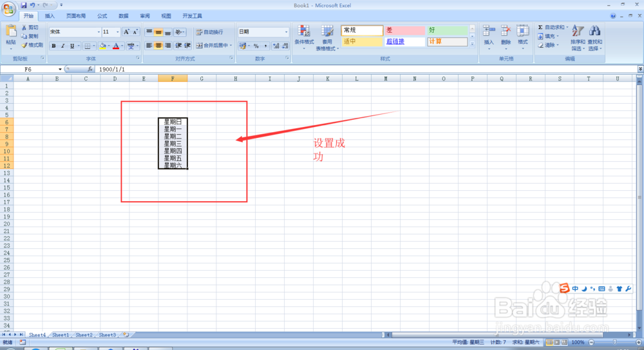Viewport: 644px width, 350px height.
Task: Open 查找和选择 binoculars tool
Action: 594,37
